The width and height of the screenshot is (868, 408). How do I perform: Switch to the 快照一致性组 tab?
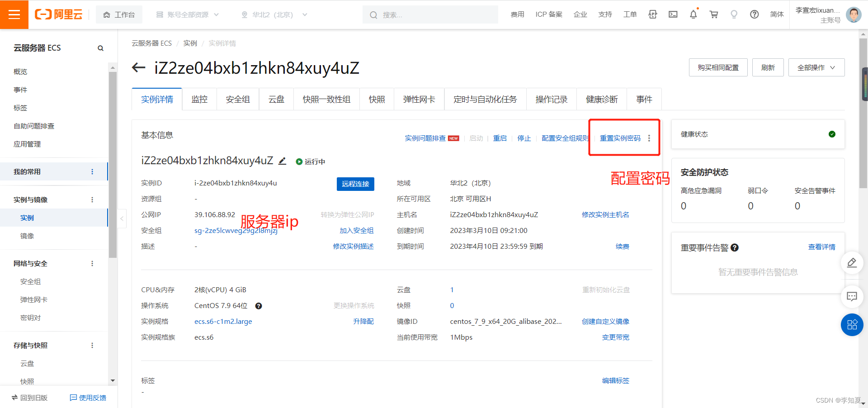point(326,100)
